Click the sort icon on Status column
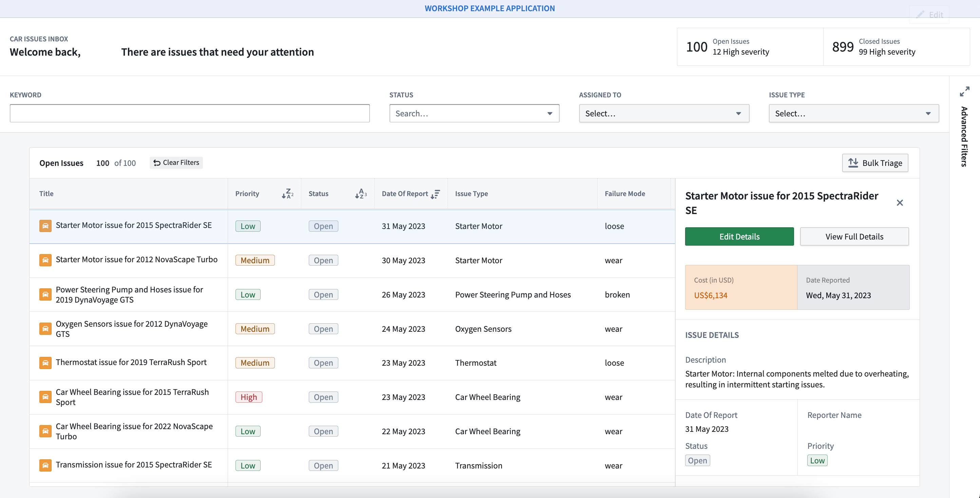The image size is (980, 498). pyautogui.click(x=360, y=194)
